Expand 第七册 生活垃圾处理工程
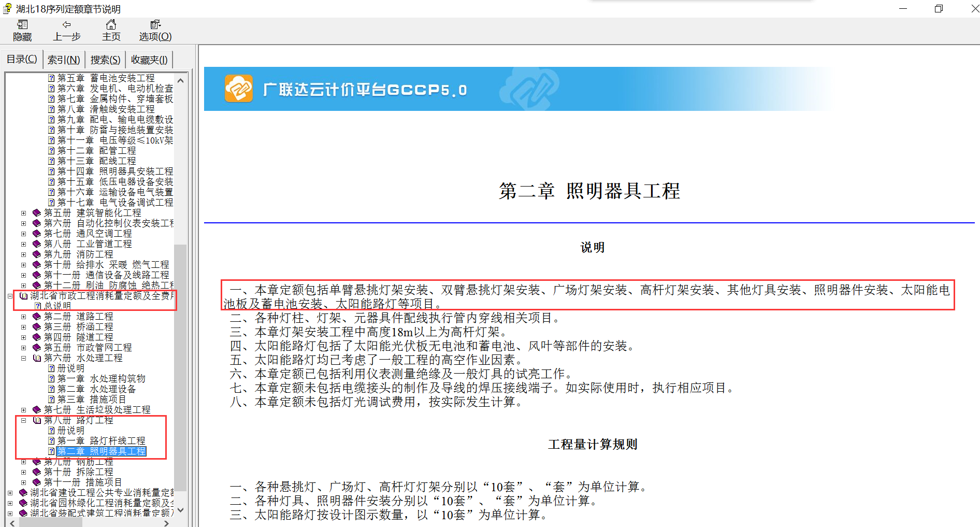This screenshot has width=980, height=527. click(x=23, y=410)
